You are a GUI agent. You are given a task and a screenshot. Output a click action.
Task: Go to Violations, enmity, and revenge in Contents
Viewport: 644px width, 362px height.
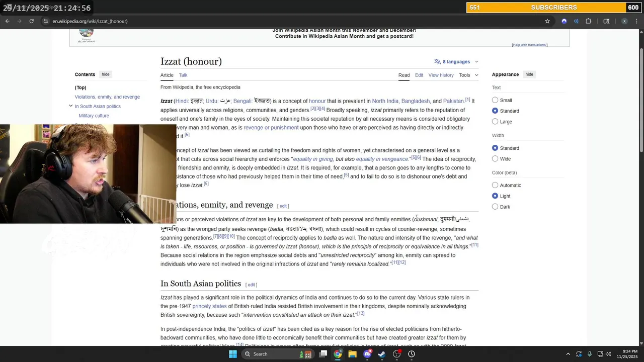click(107, 97)
